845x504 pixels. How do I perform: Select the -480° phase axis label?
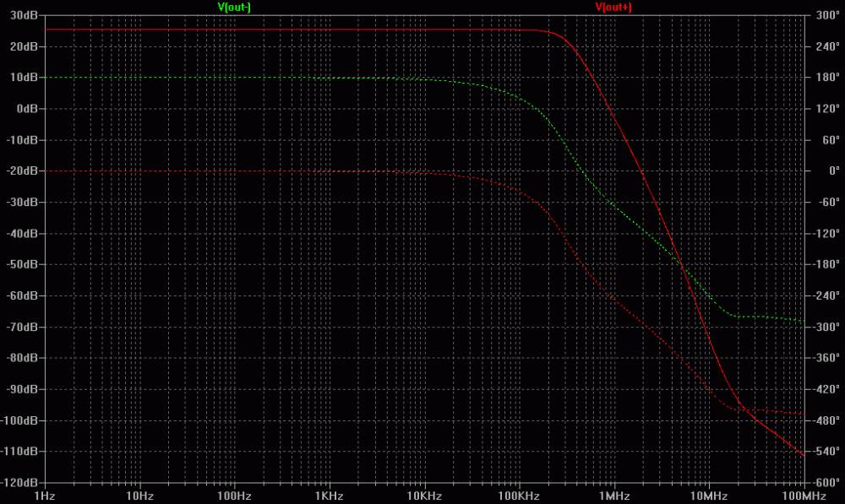(826, 420)
